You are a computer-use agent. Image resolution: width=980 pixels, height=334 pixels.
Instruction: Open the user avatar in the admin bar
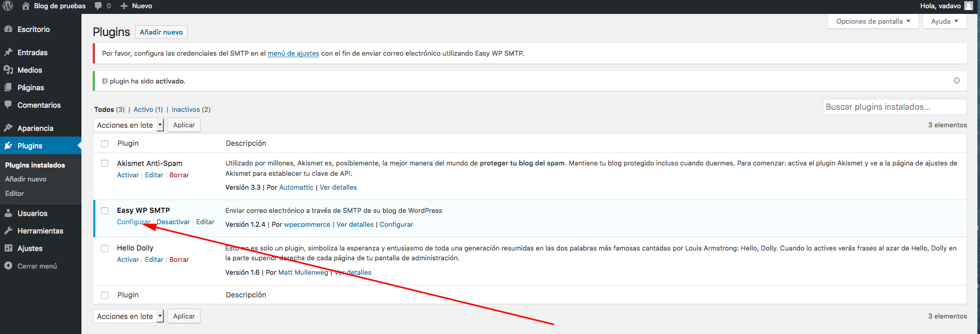pyautogui.click(x=969, y=6)
